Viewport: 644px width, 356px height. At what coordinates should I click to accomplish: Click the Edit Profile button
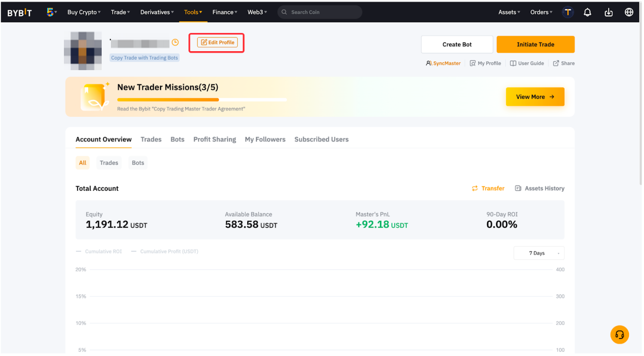(x=217, y=42)
